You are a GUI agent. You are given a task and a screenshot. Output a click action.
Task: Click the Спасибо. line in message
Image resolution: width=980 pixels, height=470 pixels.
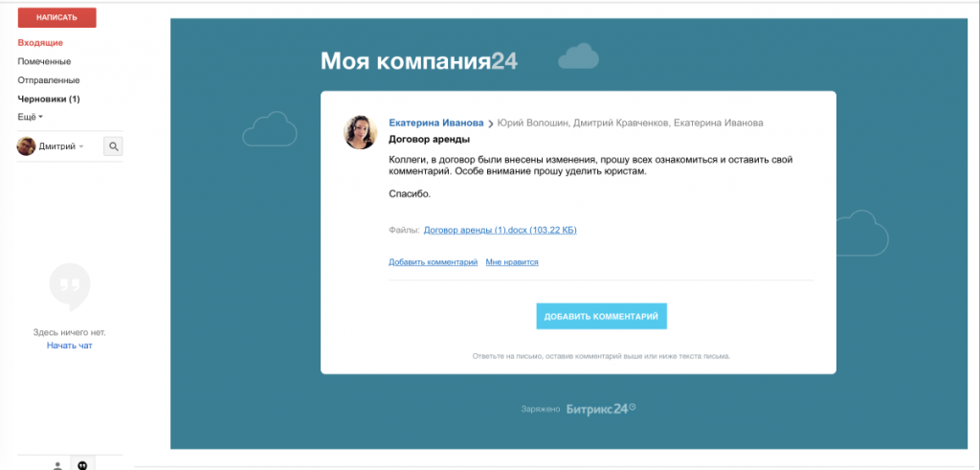pos(410,193)
